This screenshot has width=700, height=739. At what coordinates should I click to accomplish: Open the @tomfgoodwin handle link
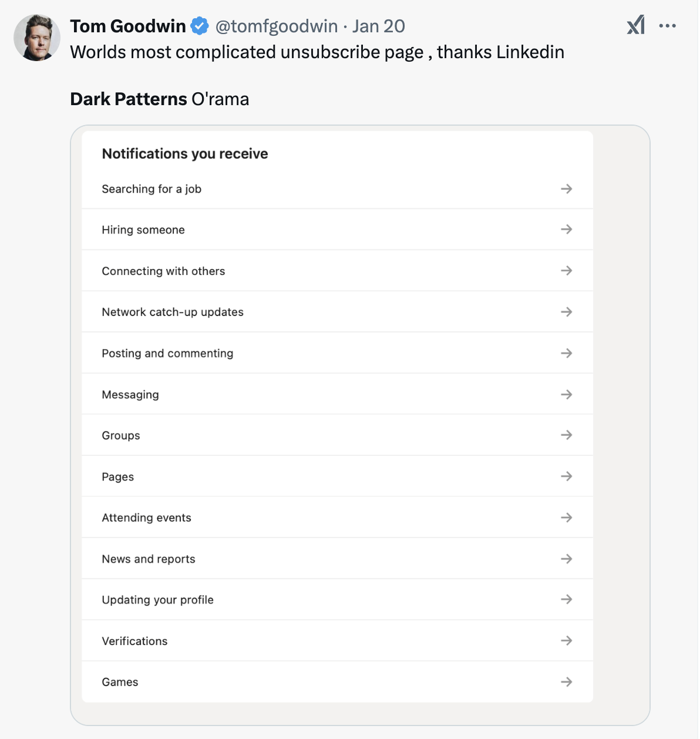277,26
